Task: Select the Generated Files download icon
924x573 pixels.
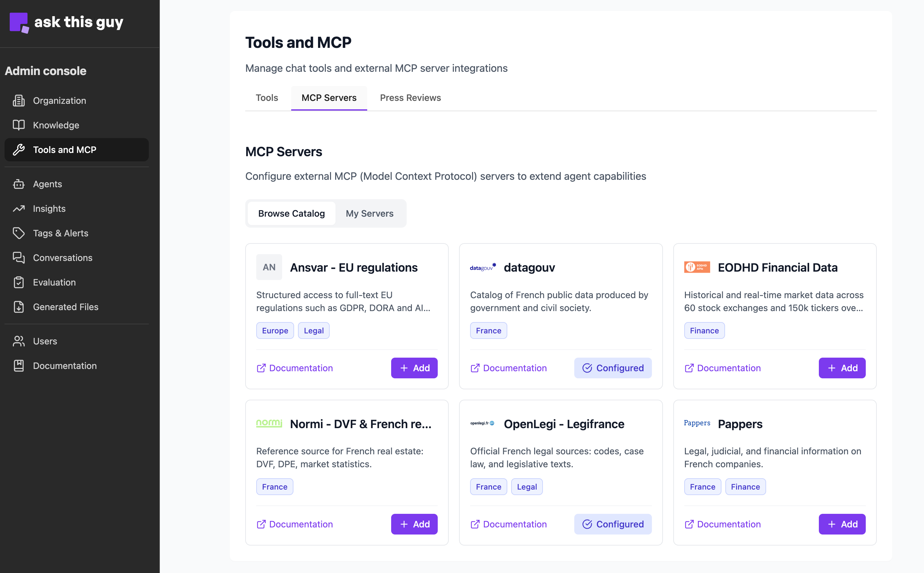Action: tap(18, 307)
